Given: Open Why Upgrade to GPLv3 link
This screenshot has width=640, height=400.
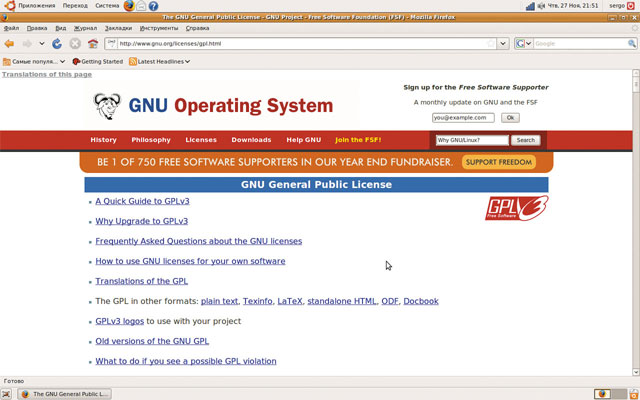Looking at the screenshot, I should click(142, 221).
